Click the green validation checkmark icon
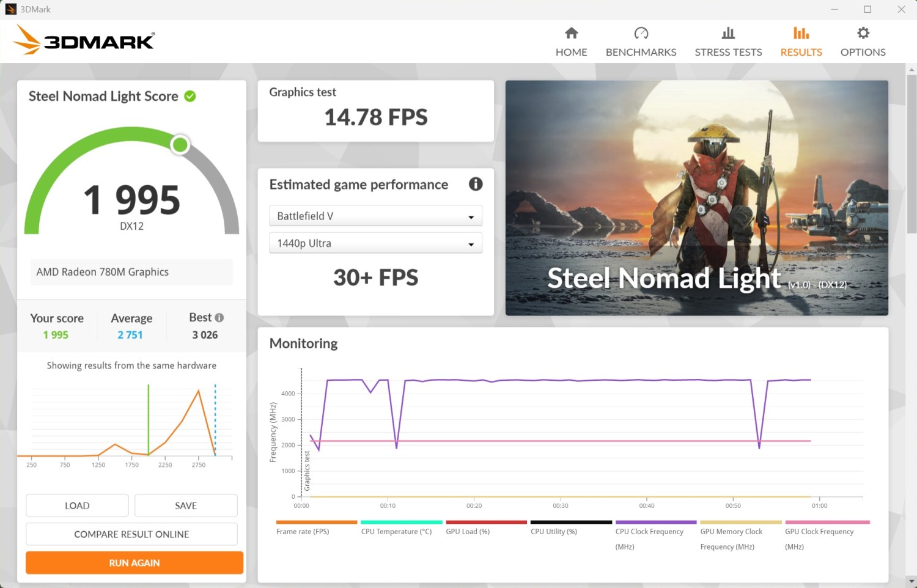Screen dimensions: 917x588 [x=190, y=96]
